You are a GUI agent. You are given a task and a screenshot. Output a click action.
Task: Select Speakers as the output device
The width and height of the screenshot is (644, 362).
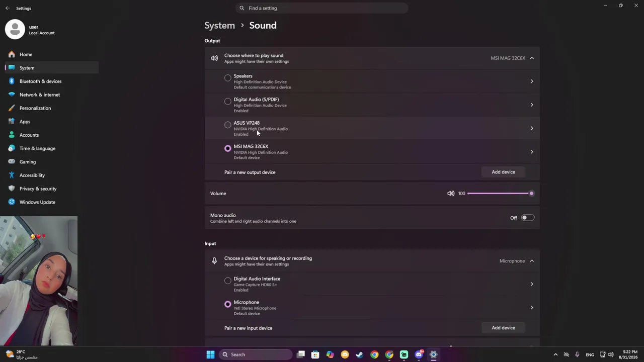tap(228, 78)
